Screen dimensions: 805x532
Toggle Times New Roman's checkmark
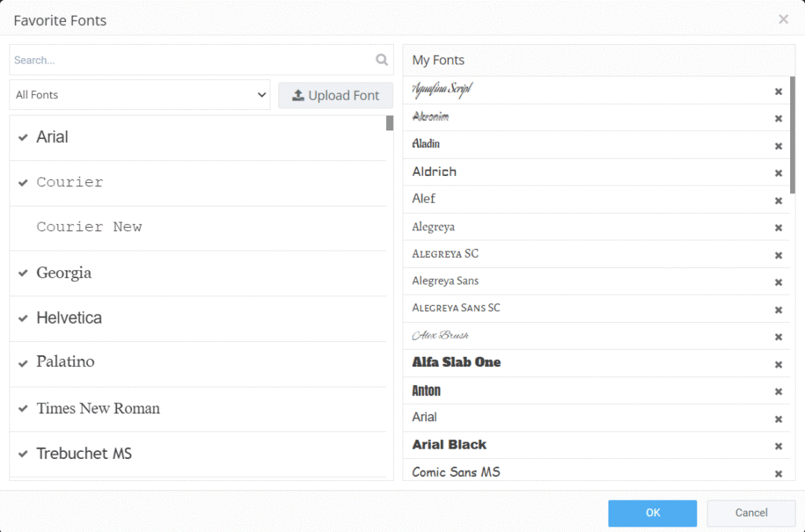[x=22, y=409]
